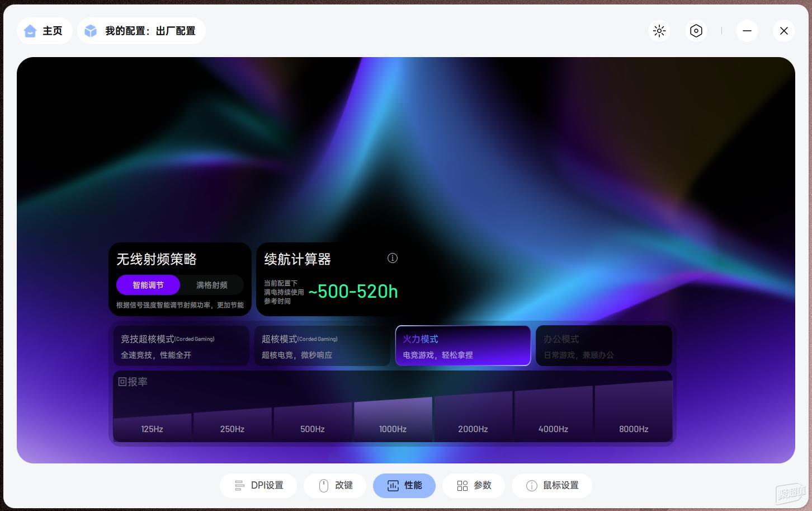Close the mouse configuration window
812x511 pixels.
(x=784, y=31)
